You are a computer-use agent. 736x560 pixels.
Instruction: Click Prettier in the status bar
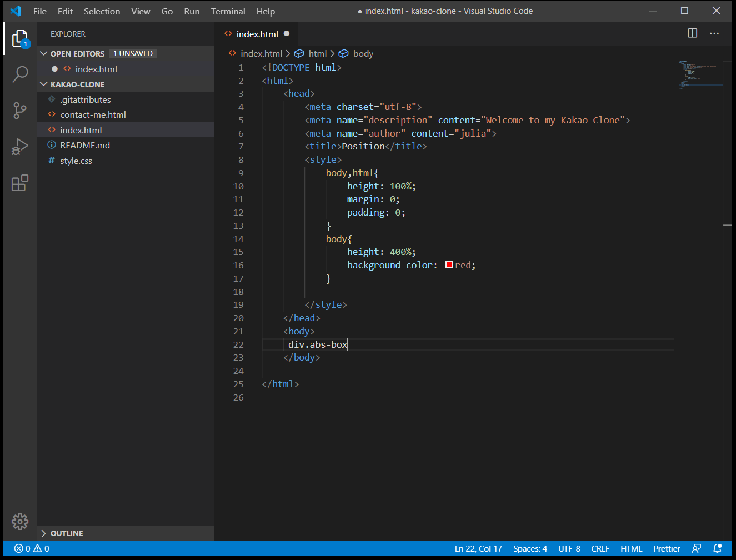[667, 548]
